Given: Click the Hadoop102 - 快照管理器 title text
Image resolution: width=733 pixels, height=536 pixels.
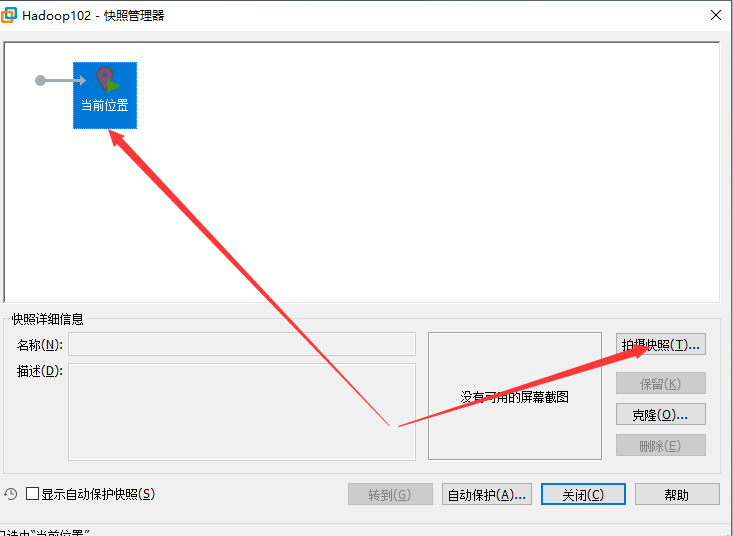Looking at the screenshot, I should coord(93,15).
